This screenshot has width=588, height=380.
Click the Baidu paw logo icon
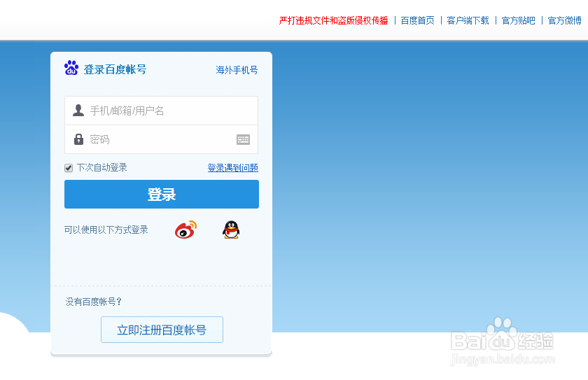coord(71,68)
